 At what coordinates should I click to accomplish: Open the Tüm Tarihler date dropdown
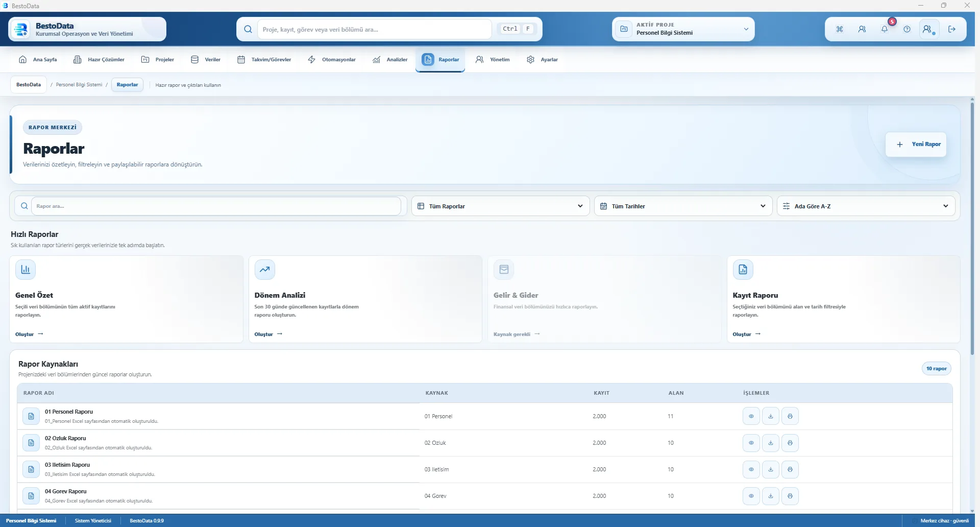click(683, 206)
